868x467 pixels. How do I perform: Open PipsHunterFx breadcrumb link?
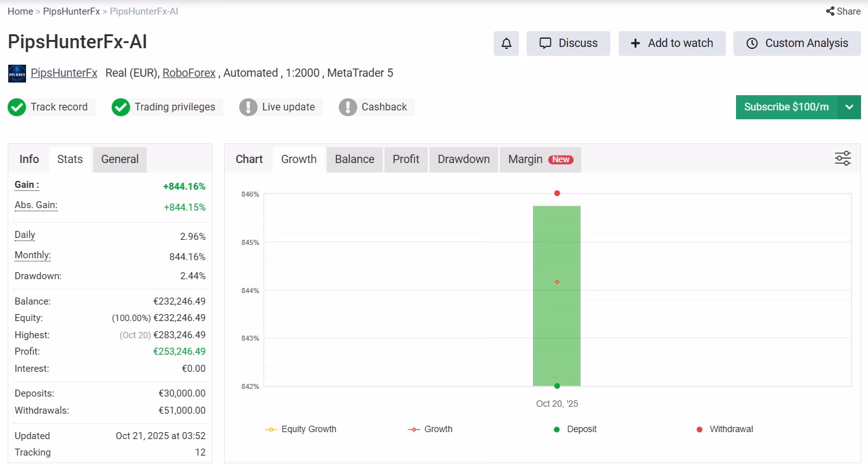click(x=72, y=11)
